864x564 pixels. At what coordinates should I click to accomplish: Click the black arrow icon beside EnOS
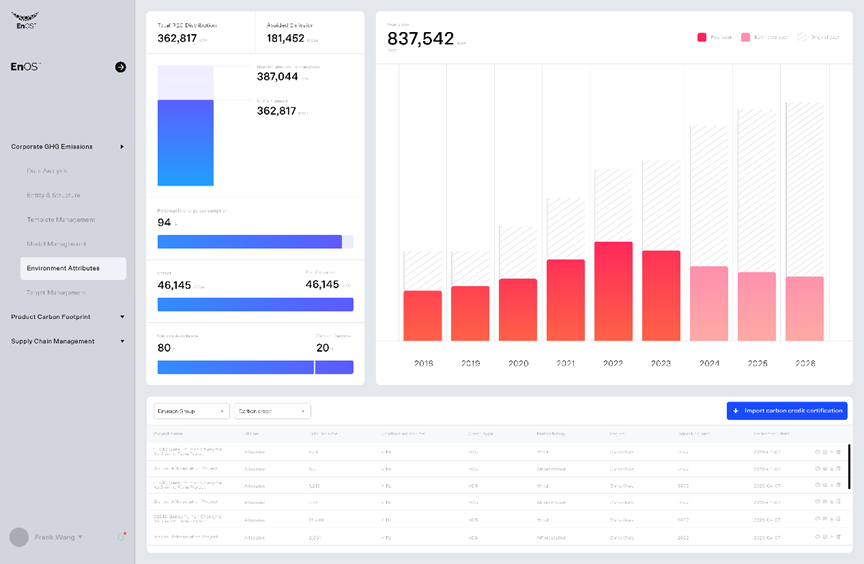(x=121, y=67)
